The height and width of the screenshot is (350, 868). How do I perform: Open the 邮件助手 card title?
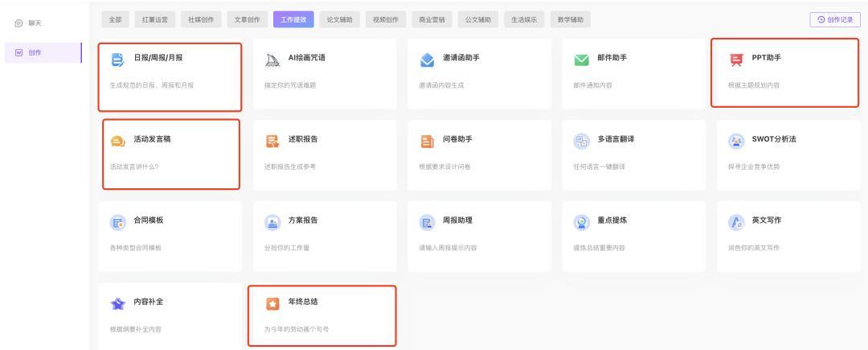(x=612, y=58)
